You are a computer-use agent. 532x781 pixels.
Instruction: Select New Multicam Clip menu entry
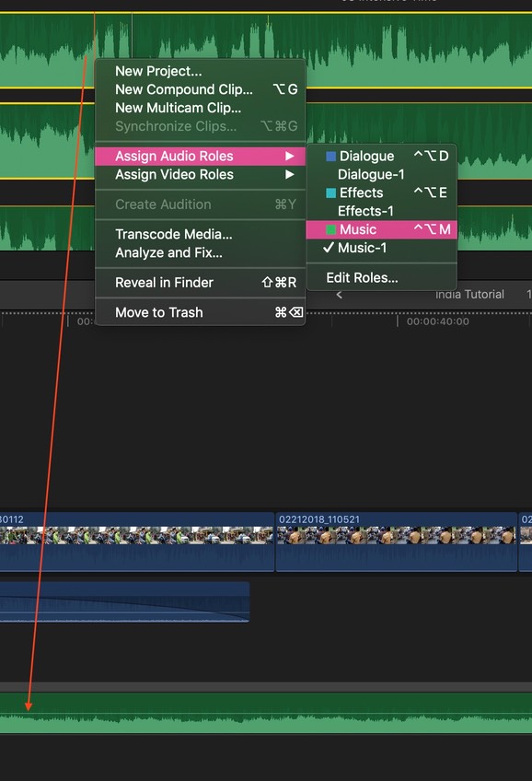[200, 108]
